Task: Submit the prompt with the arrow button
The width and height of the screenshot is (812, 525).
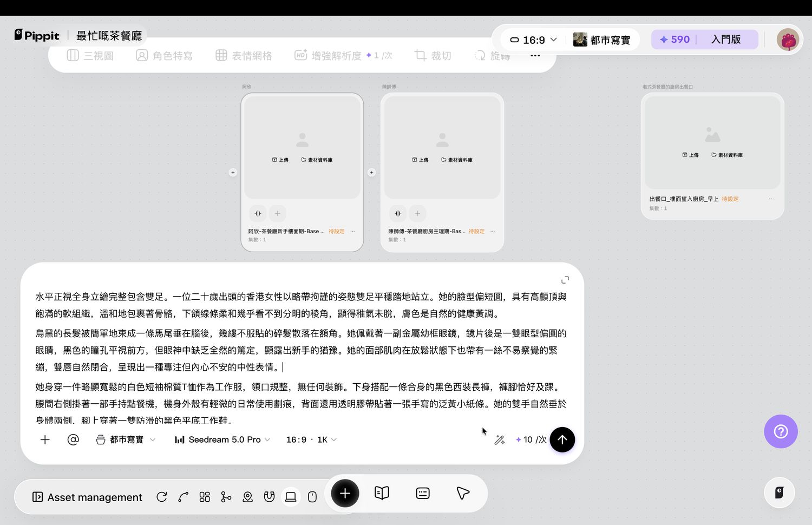Action: (562, 439)
